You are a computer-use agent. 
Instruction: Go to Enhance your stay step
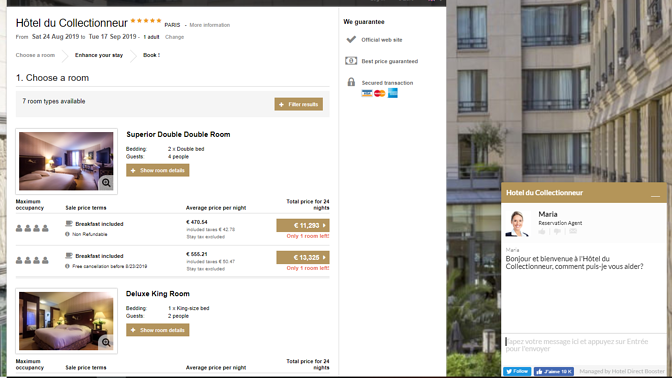tap(99, 55)
